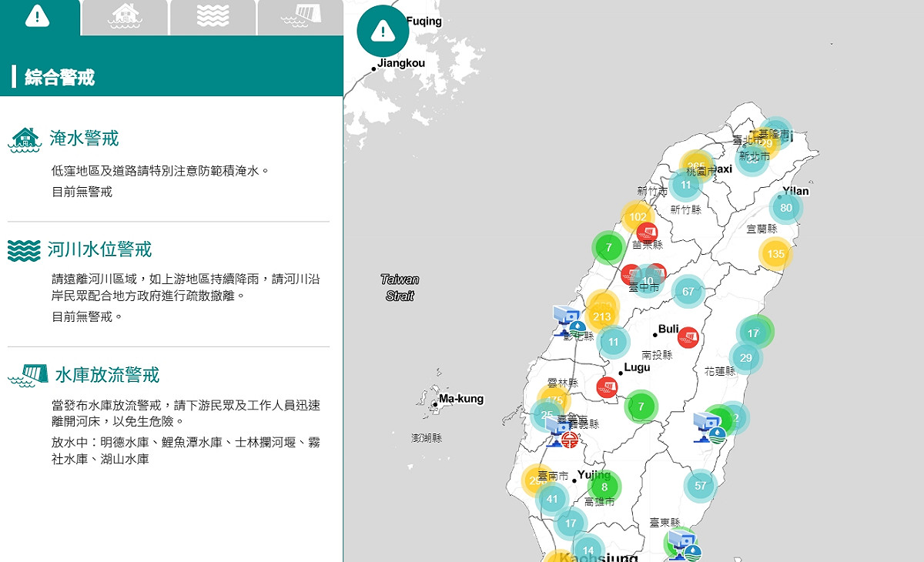The image size is (924, 562).
Task: Expand the yellow 102 cluster above 苗栗縣
Action: coord(638,217)
